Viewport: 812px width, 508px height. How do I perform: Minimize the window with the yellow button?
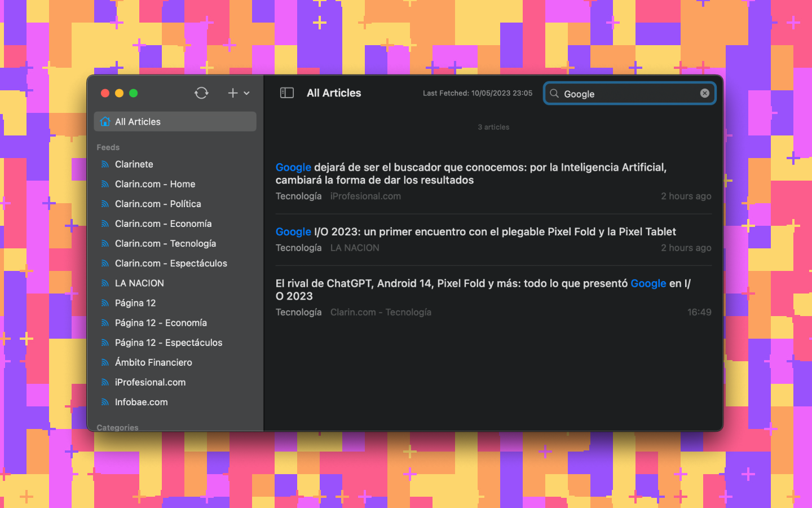point(119,93)
